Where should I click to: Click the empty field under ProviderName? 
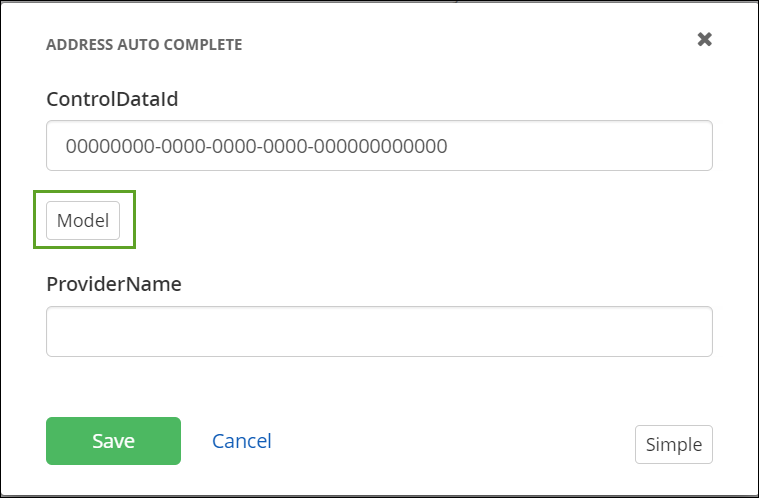tap(379, 331)
